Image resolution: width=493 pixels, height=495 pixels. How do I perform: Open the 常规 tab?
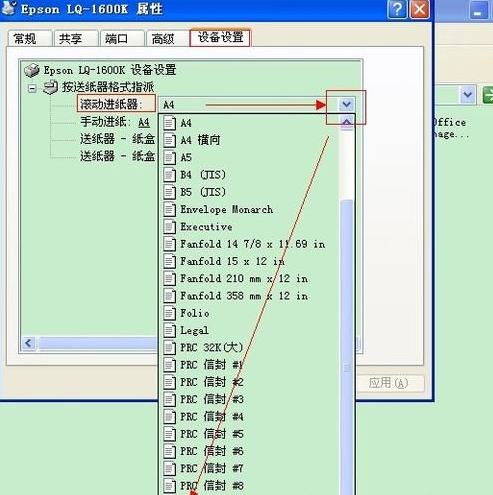pyautogui.click(x=30, y=38)
